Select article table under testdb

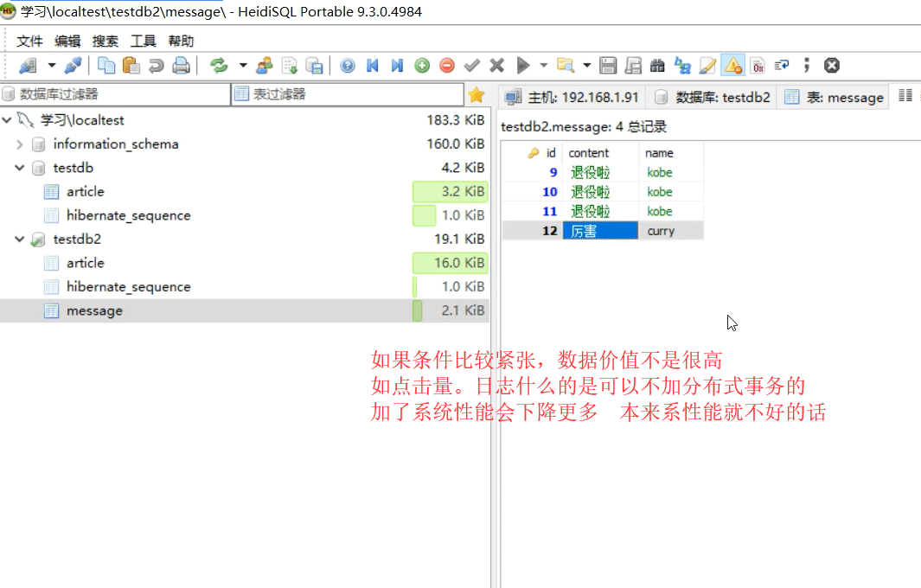(85, 191)
